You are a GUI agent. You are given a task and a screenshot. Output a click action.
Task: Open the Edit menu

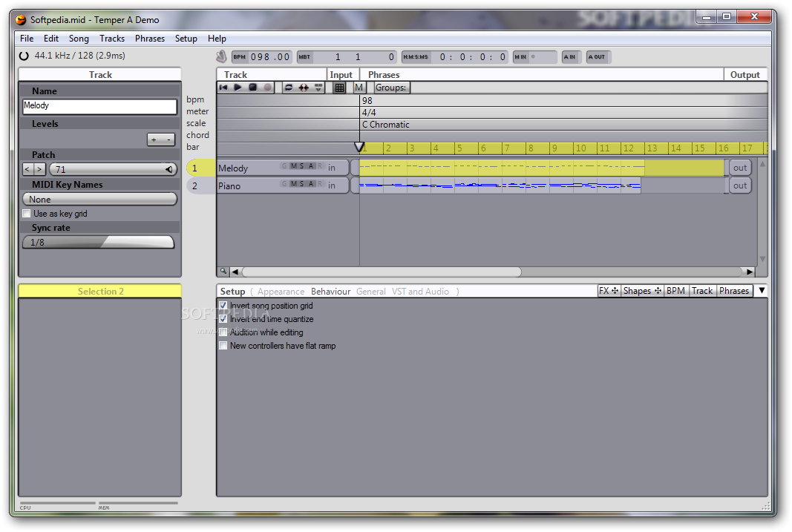click(x=51, y=39)
